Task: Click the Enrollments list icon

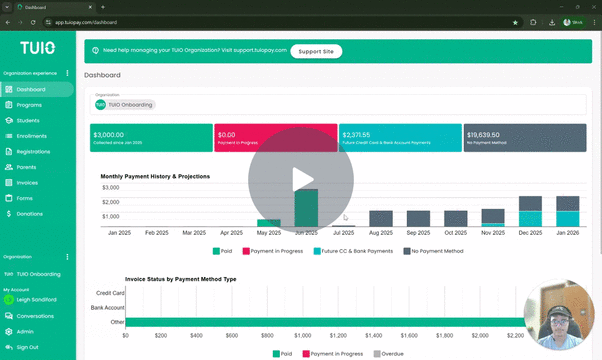Action: click(9, 136)
